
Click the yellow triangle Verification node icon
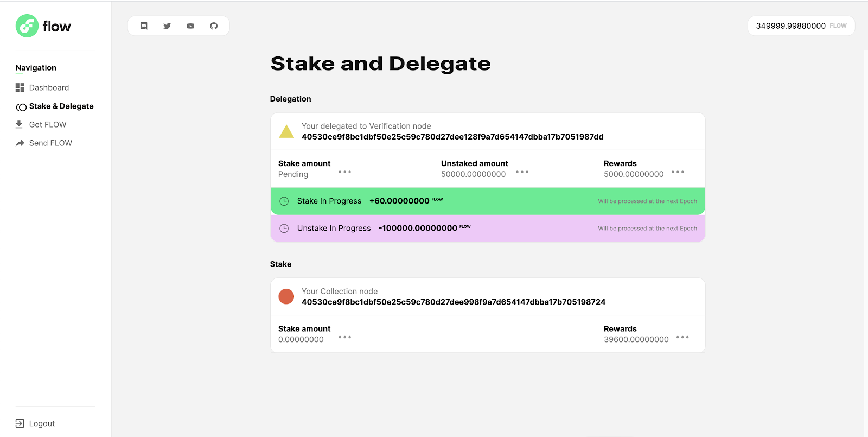point(286,131)
